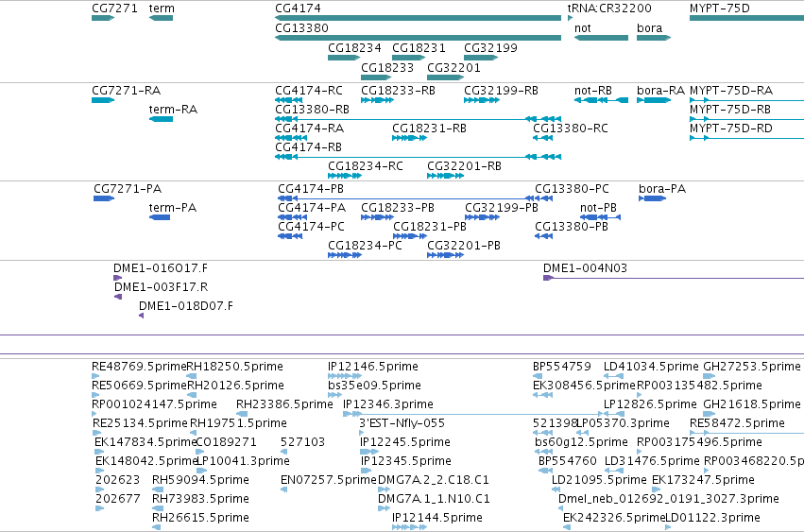
Task: Select the DME1-003F17.R clone end
Action: point(118,297)
